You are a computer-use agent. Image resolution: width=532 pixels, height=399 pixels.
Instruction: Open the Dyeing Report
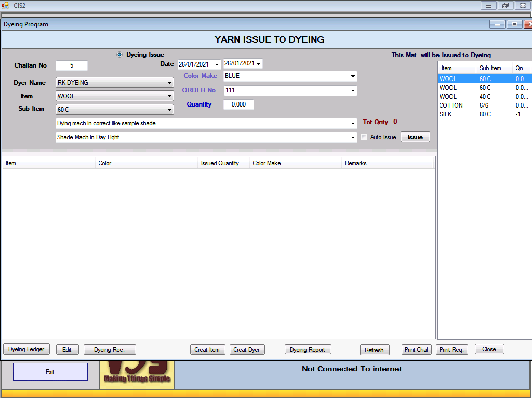(308, 350)
